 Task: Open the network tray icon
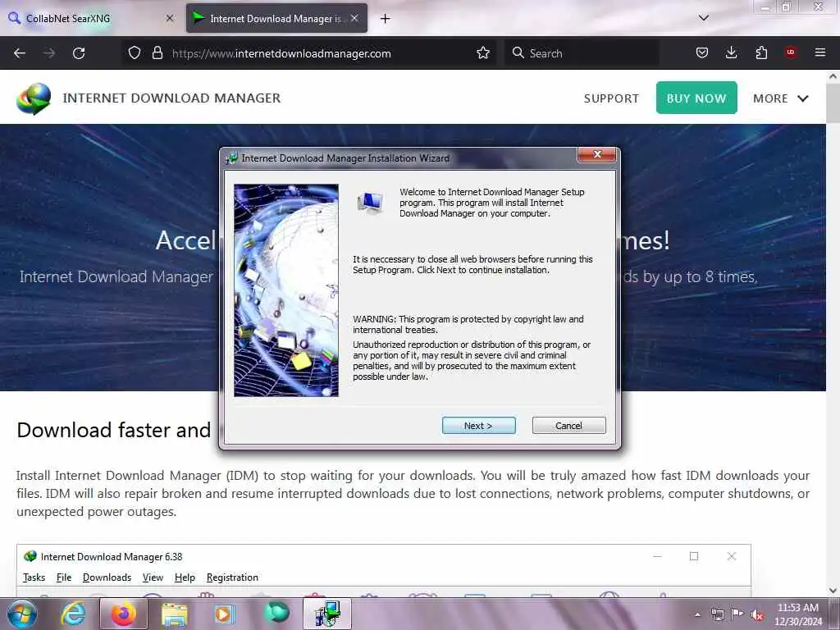(x=717, y=615)
